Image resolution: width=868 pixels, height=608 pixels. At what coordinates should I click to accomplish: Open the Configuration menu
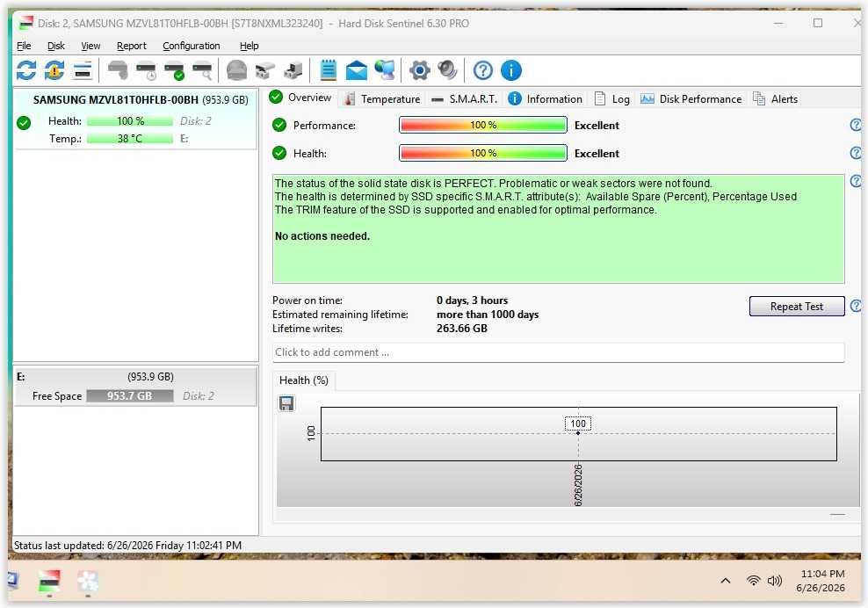click(x=192, y=46)
